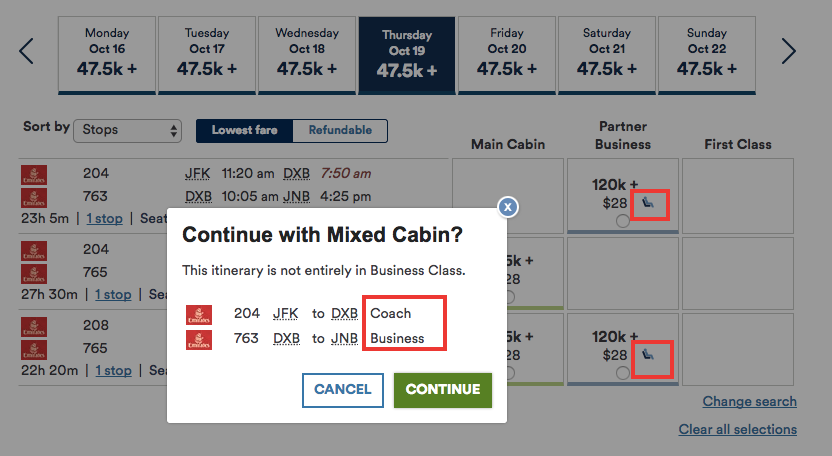
Task: Go to previous week using left arrow
Action: tap(26, 51)
